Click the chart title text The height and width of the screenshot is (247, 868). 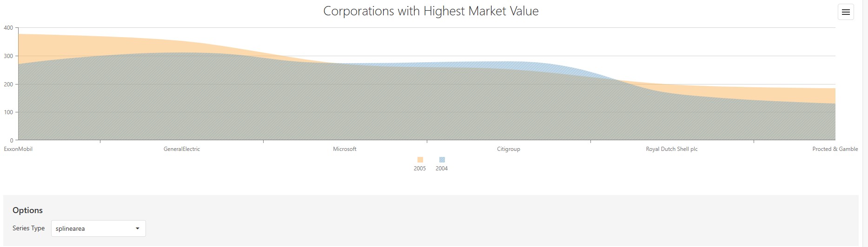coord(431,11)
